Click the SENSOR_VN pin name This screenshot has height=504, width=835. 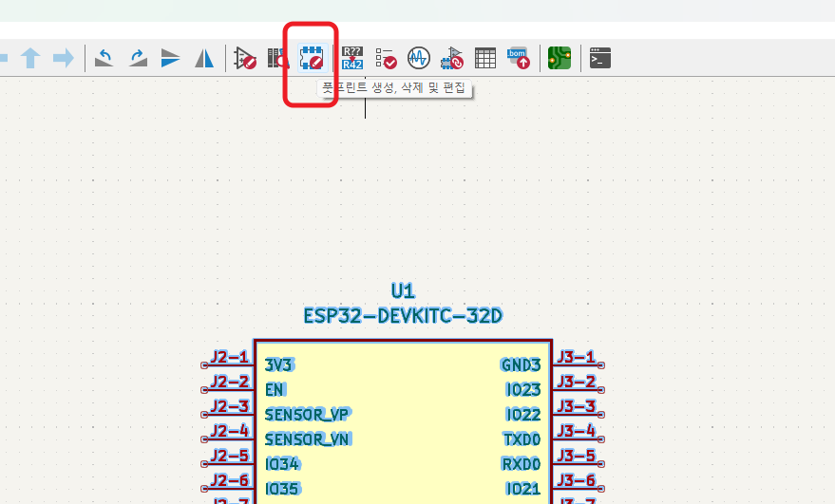point(307,439)
